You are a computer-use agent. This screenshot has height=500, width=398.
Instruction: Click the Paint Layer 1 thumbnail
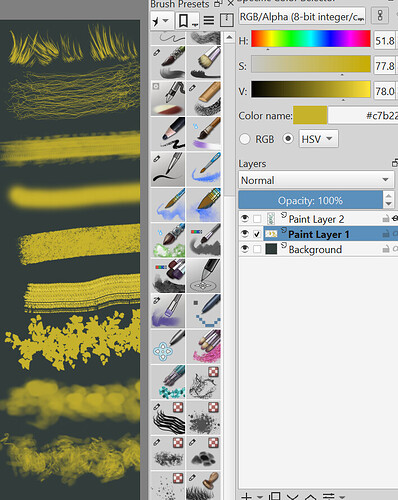pyautogui.click(x=271, y=234)
